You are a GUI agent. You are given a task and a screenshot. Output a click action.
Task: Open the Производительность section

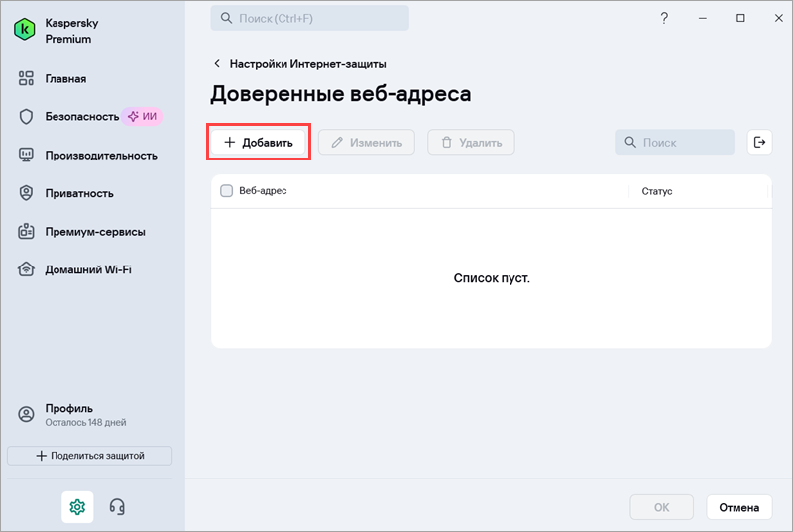click(x=101, y=156)
